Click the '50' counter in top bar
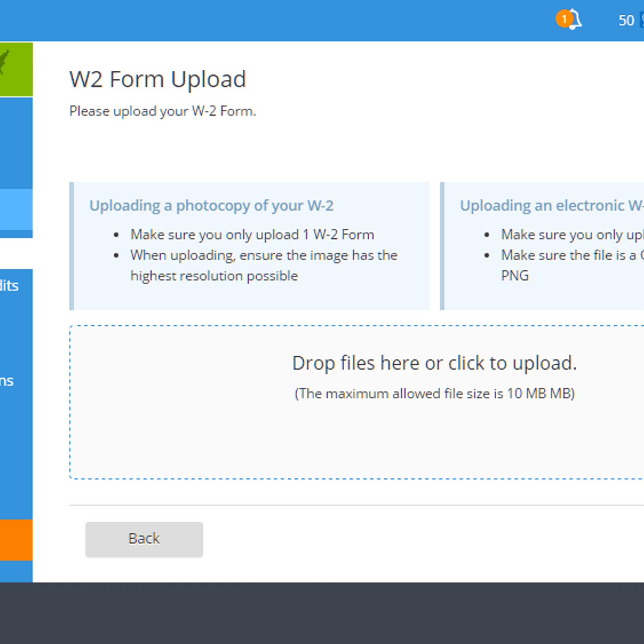The width and height of the screenshot is (644, 644). [626, 21]
